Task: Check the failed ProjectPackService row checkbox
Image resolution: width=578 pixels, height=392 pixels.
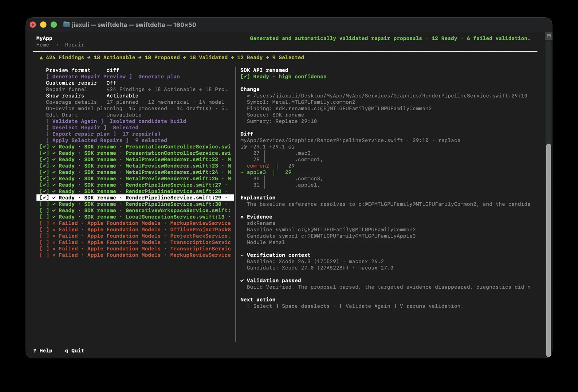Action: point(44,236)
